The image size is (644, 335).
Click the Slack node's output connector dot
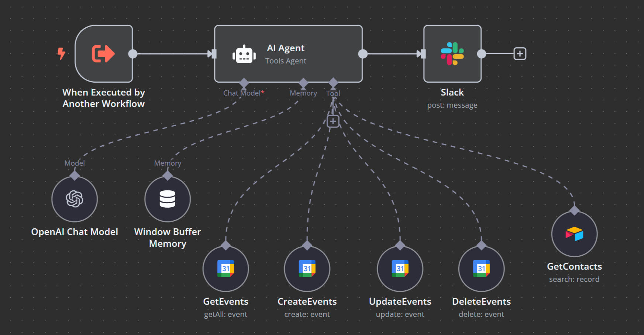tap(482, 54)
